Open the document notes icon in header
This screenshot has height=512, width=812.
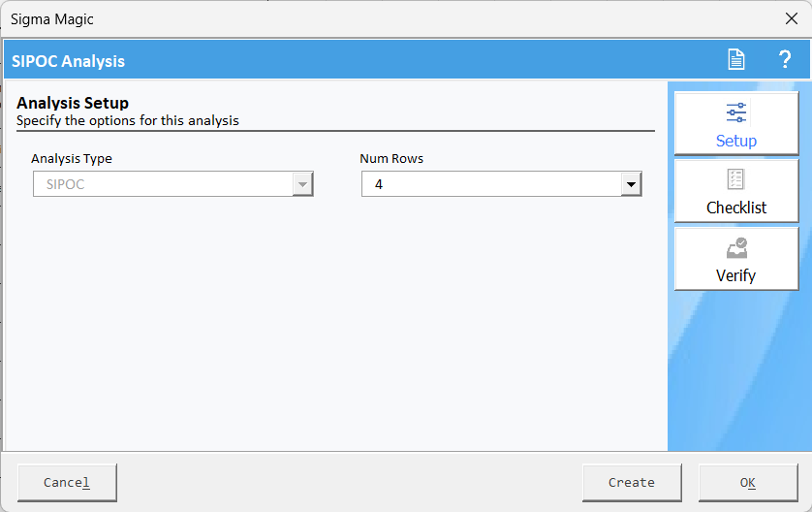tap(735, 59)
